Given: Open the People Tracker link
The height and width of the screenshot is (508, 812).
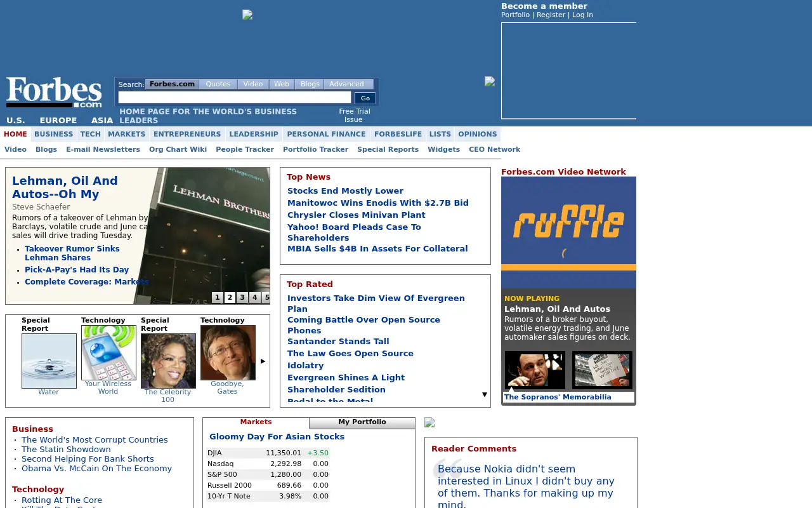Looking at the screenshot, I should point(245,150).
